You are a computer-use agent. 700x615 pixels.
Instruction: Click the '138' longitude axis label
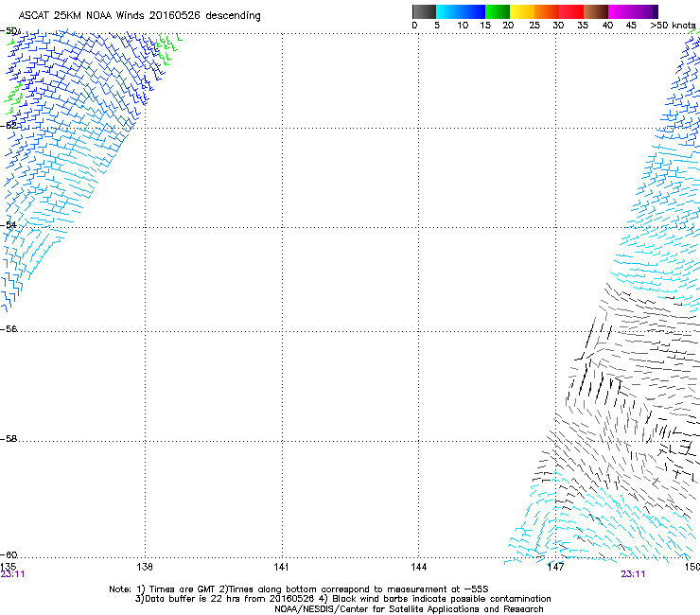click(x=145, y=567)
